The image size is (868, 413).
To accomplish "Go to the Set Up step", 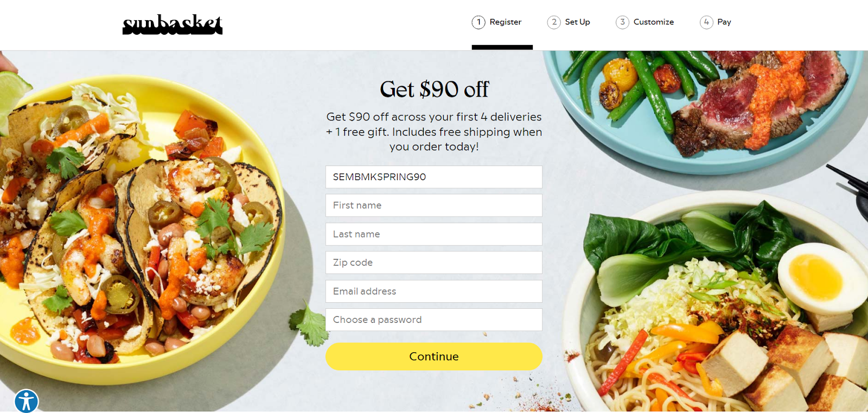I will click(x=577, y=22).
